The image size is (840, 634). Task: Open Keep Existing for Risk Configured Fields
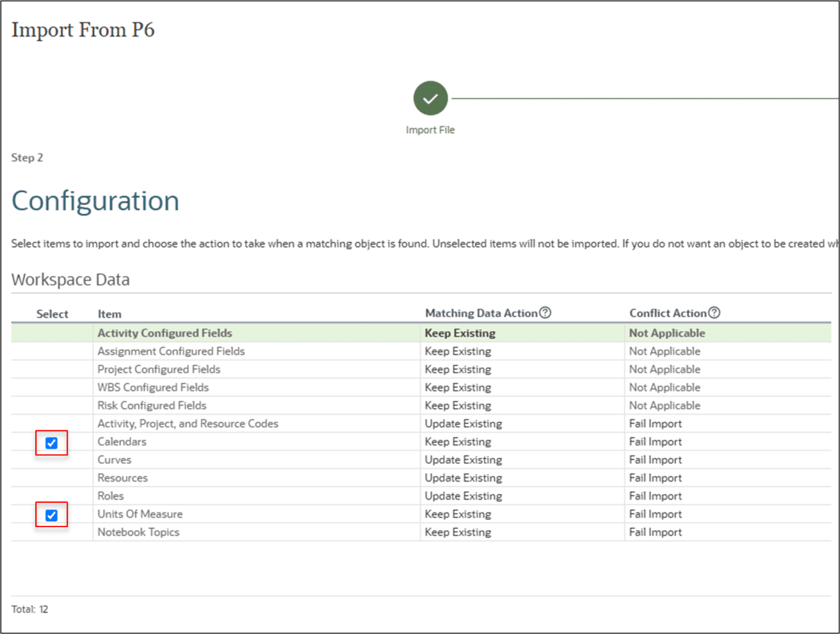(x=458, y=406)
